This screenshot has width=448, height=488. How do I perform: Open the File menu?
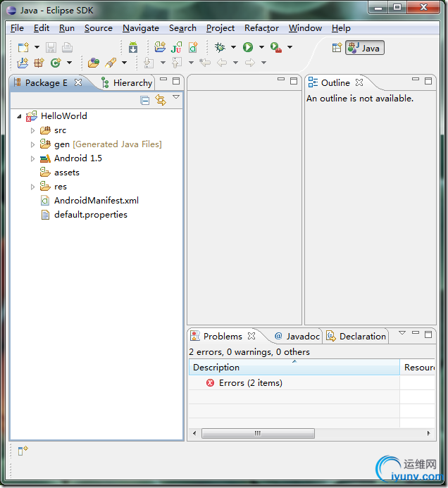point(17,28)
